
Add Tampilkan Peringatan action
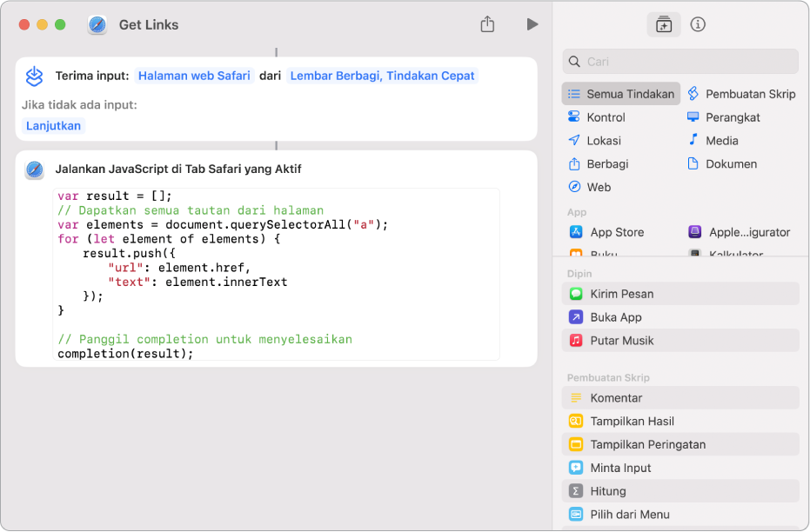[x=680, y=444]
